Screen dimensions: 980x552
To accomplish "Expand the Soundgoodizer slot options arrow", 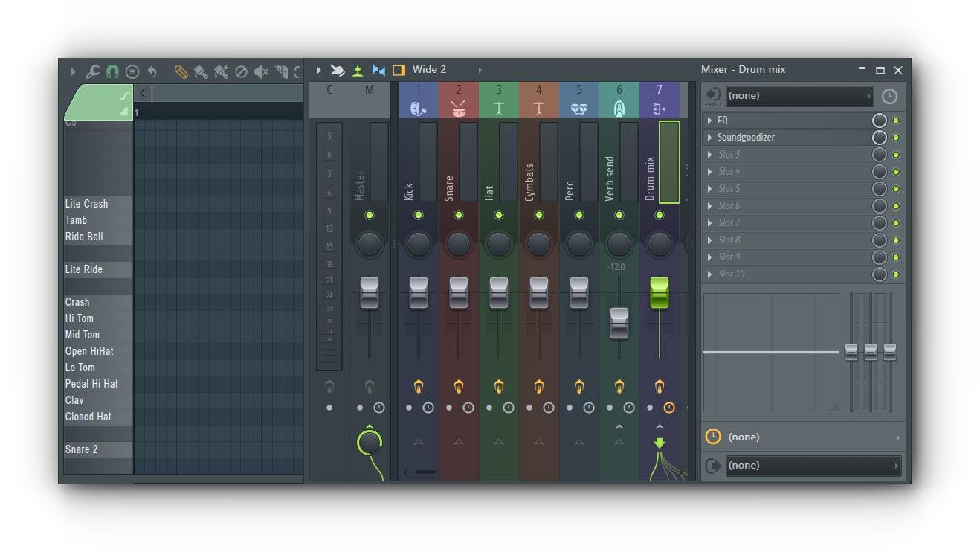I will [709, 138].
